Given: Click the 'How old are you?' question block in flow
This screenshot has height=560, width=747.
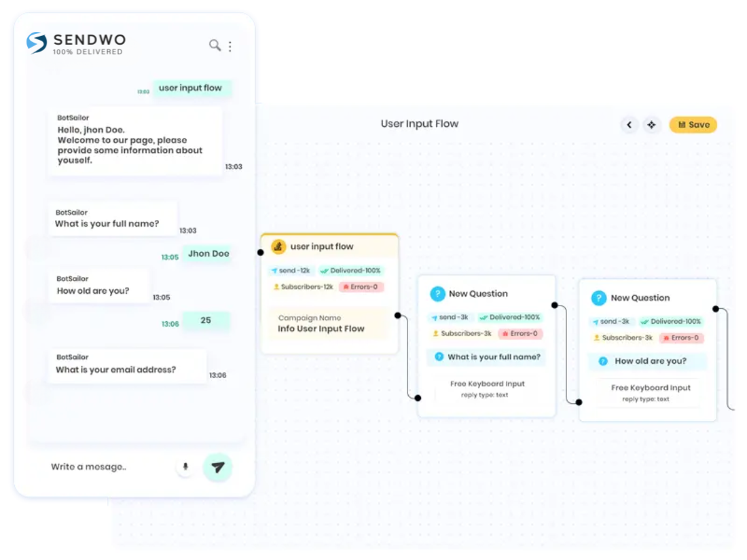Looking at the screenshot, I should (647, 361).
